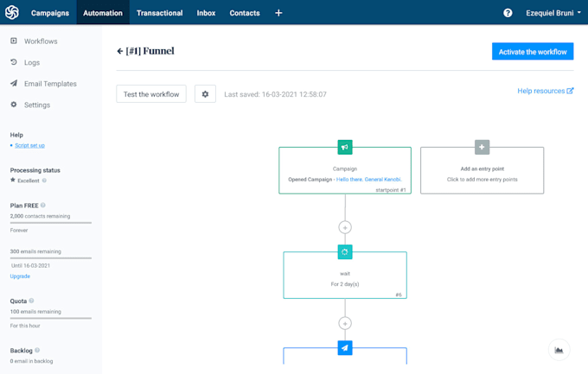This screenshot has width=588, height=374.
Task: Click the blue send email paper plane icon
Action: point(345,348)
